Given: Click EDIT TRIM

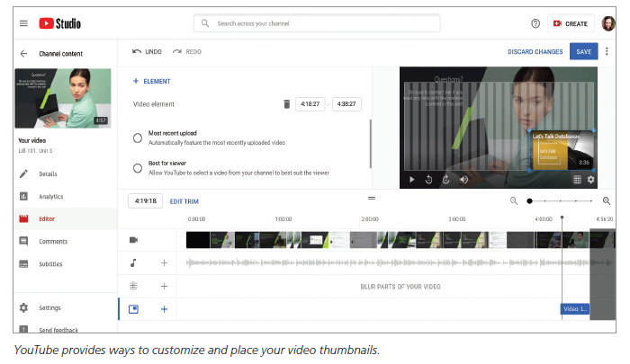Looking at the screenshot, I should (x=184, y=201).
